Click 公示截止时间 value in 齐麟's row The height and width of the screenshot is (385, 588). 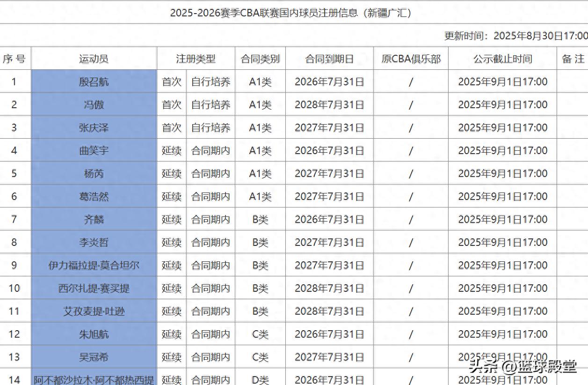pyautogui.click(x=502, y=220)
